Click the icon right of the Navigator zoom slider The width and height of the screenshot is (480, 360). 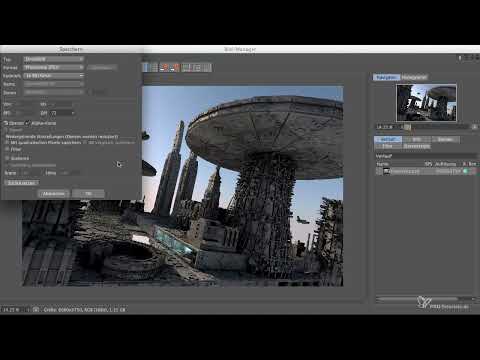click(475, 127)
